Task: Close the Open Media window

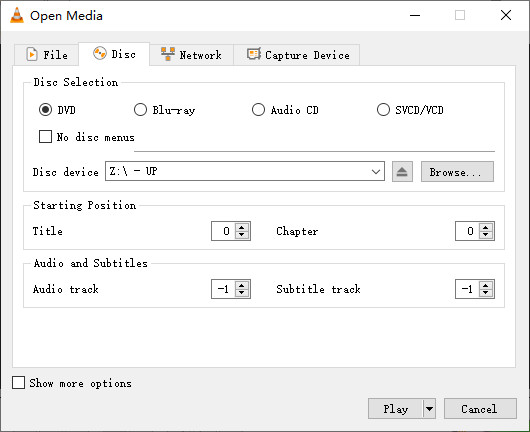Action: [506, 15]
